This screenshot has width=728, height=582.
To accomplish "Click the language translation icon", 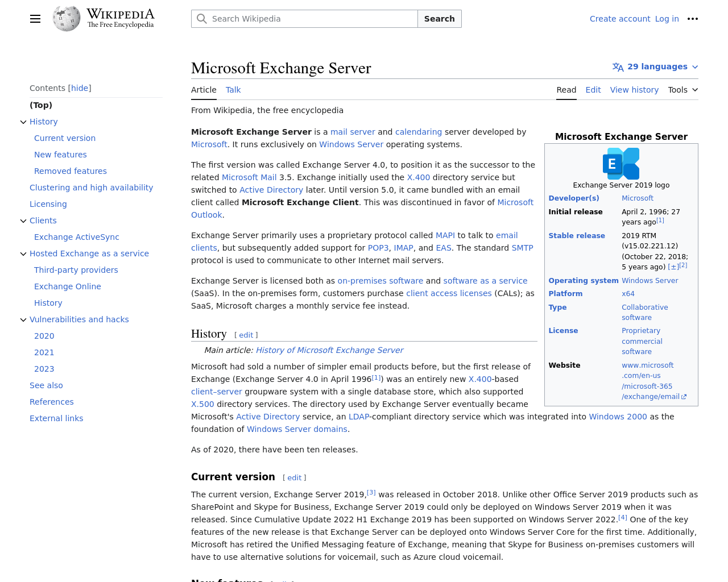I will click(618, 67).
